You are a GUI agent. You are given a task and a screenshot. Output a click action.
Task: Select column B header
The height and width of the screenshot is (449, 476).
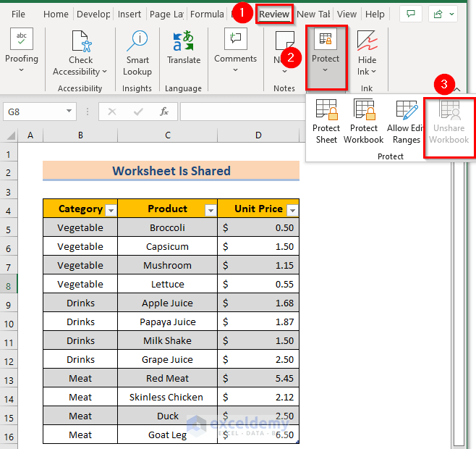coord(80,135)
